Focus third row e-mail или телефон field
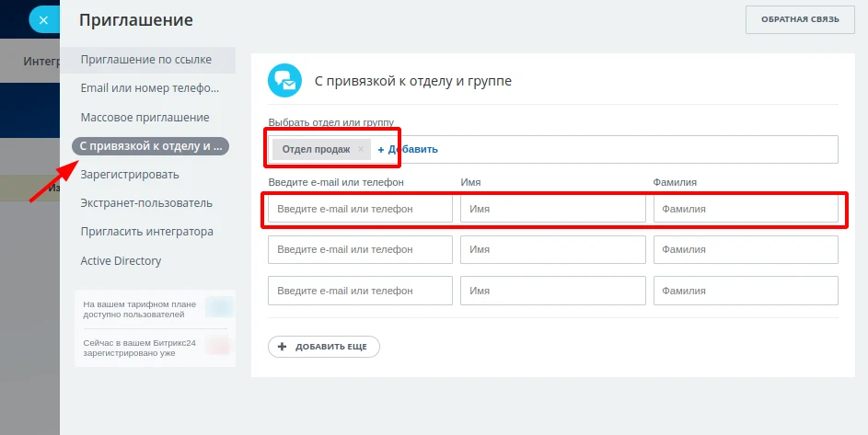This screenshot has width=868, height=435. tap(361, 291)
